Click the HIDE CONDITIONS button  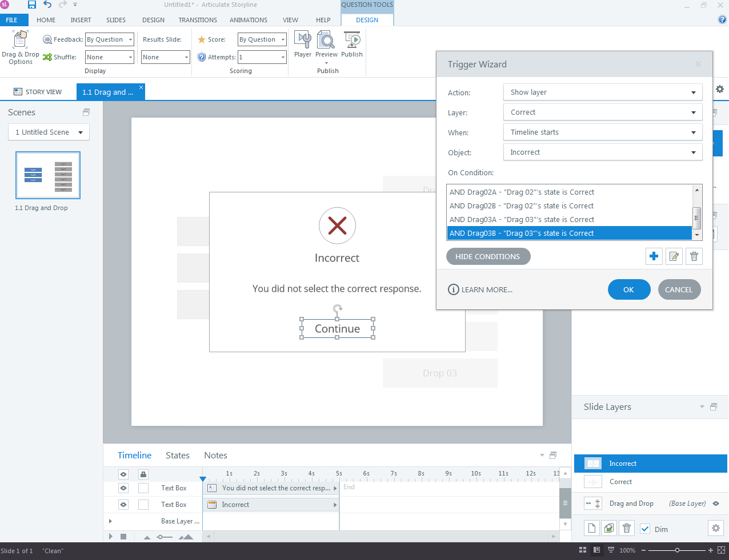coord(488,257)
